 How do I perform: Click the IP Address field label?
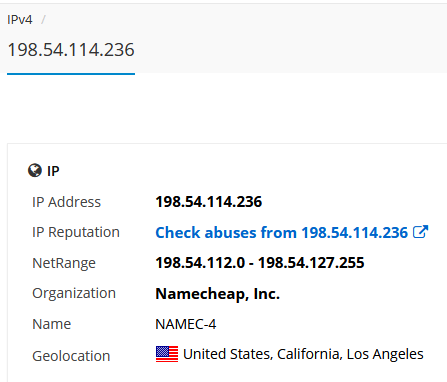(66, 202)
